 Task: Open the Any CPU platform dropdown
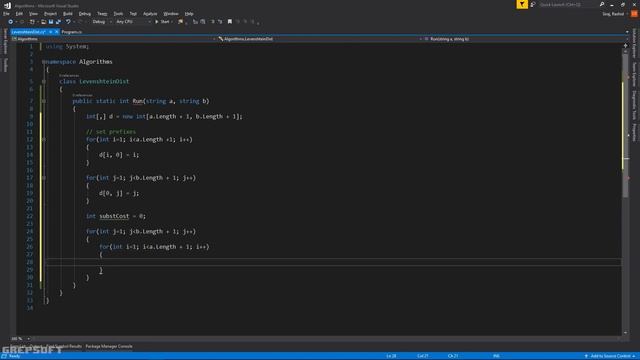pyautogui.click(x=133, y=22)
